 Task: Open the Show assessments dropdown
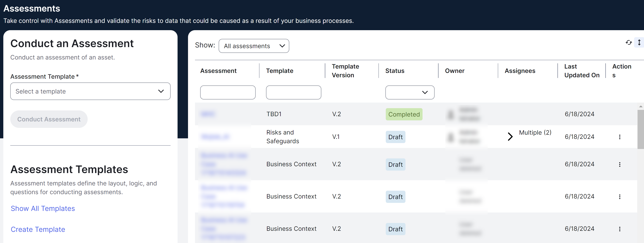(x=254, y=46)
